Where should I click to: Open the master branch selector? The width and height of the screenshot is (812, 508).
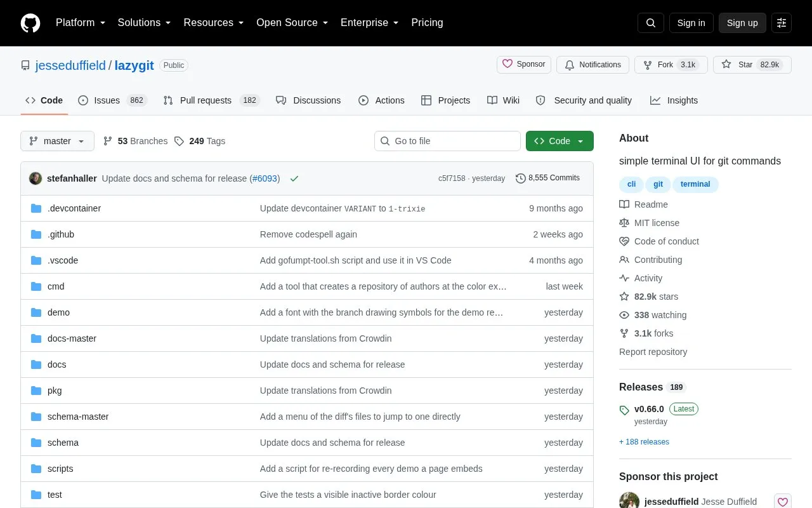(x=57, y=141)
